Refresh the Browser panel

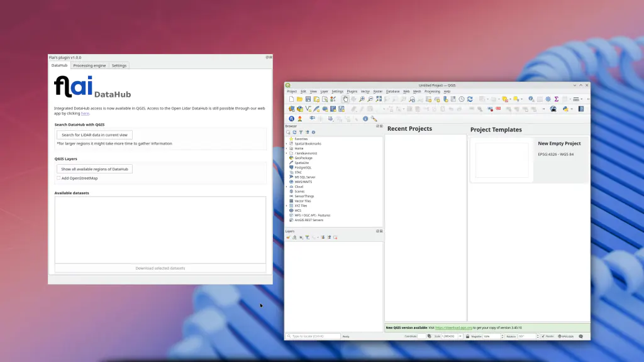click(x=294, y=132)
